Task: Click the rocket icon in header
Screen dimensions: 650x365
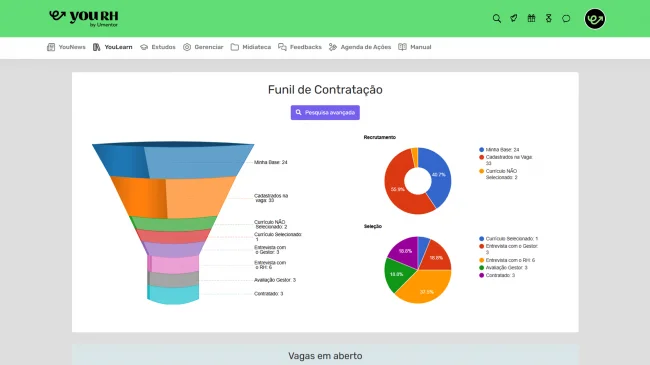Action: pyautogui.click(x=514, y=18)
